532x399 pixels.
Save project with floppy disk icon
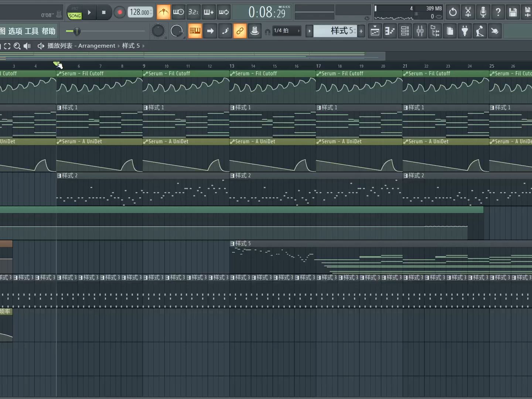pos(513,12)
